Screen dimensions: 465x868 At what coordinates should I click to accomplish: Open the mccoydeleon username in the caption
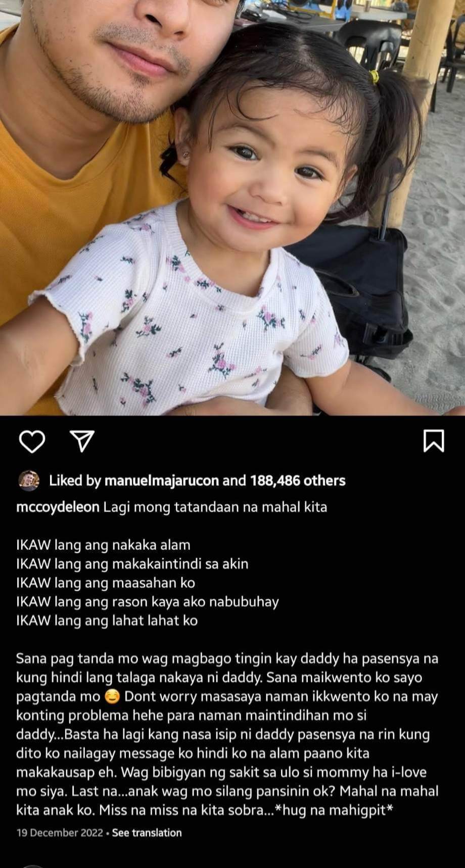pyautogui.click(x=58, y=507)
